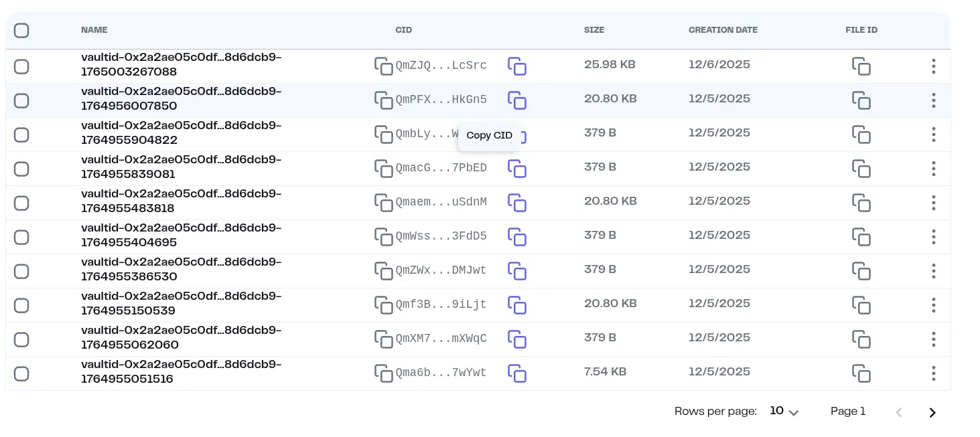The height and width of the screenshot is (437, 980).
Task: Copy CID for Qma6b...7wYwt entry
Action: [x=516, y=373]
